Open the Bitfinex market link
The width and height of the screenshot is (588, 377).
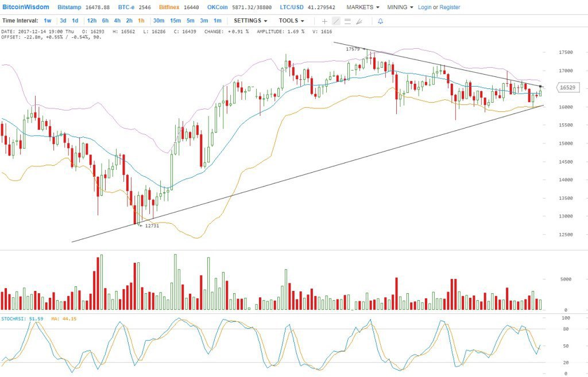[169, 7]
